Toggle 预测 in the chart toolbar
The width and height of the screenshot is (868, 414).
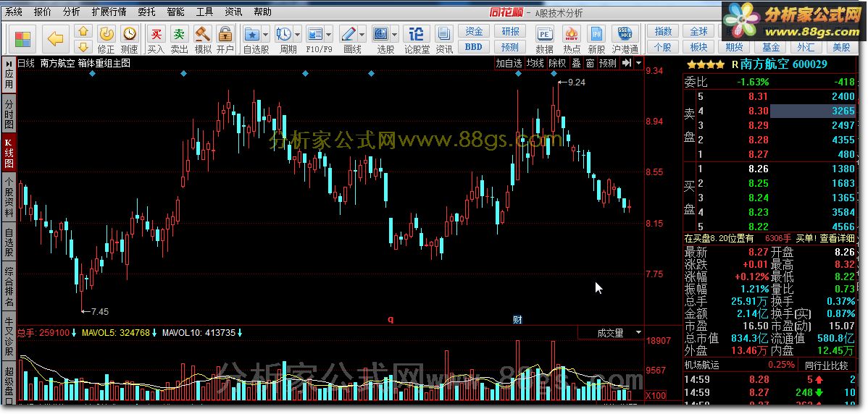[x=608, y=63]
